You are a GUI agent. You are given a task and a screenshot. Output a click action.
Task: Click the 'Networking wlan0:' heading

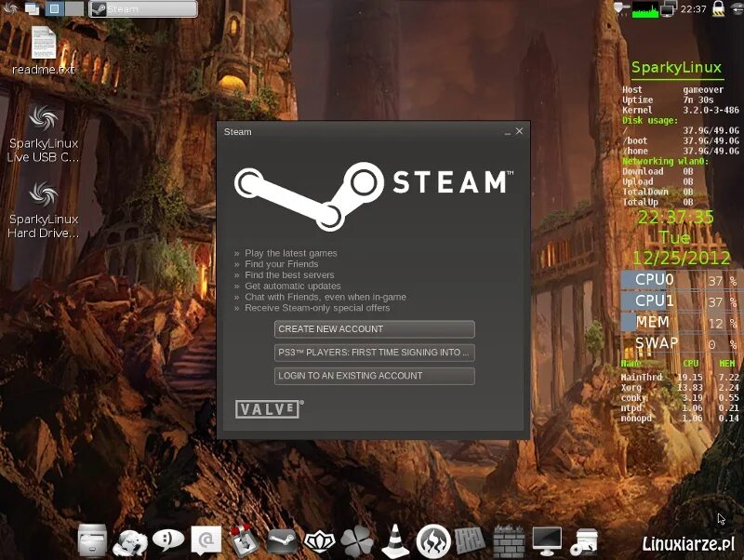tap(665, 161)
